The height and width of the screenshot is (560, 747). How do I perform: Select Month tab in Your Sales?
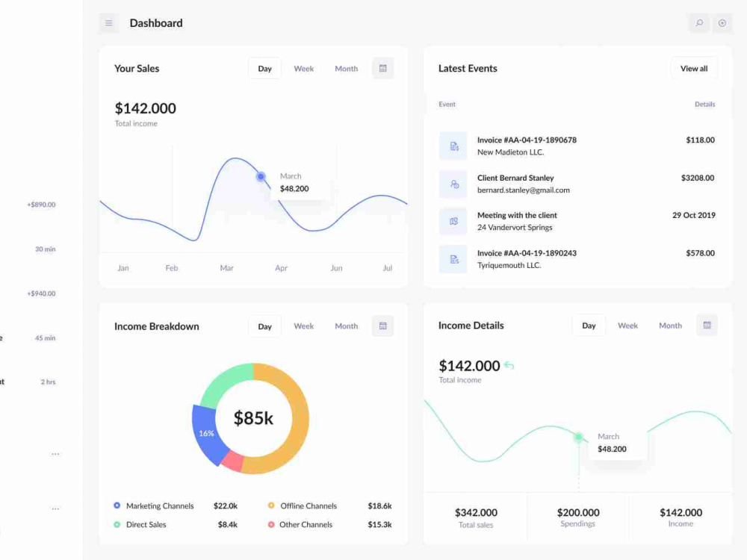tap(347, 69)
